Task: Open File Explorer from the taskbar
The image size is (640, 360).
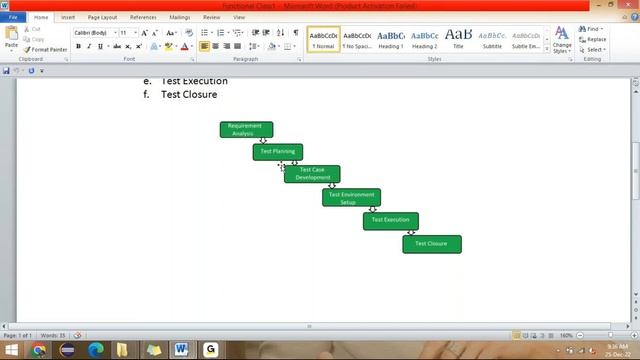Action: [x=122, y=350]
